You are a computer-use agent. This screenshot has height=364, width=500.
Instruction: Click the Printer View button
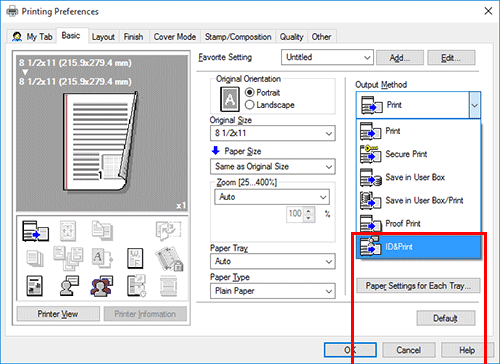coord(58,314)
